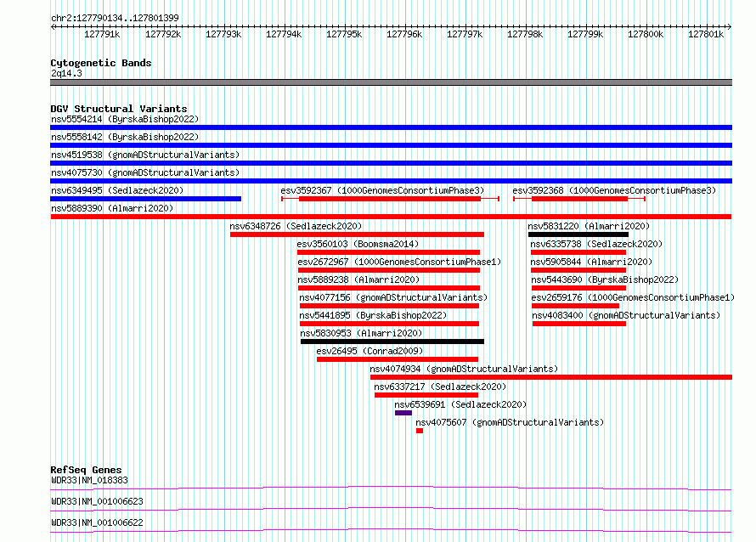Screen dimensions: 756x542
Task: Click the 2q14.3 band label
Action: click(66, 73)
